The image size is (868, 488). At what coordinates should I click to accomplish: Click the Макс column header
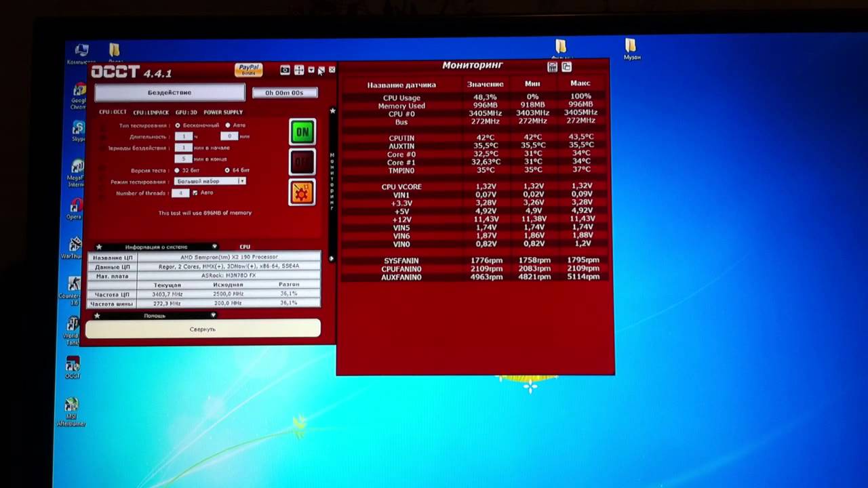pos(580,83)
